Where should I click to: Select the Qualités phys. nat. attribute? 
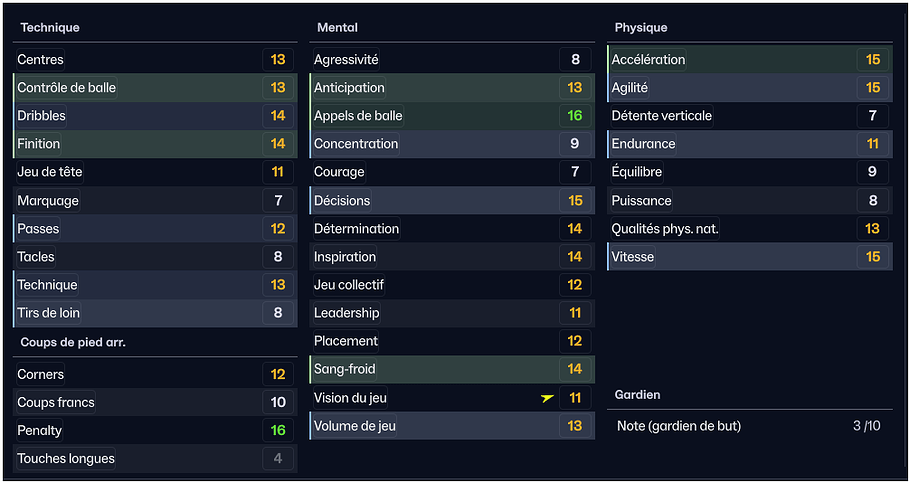(665, 229)
